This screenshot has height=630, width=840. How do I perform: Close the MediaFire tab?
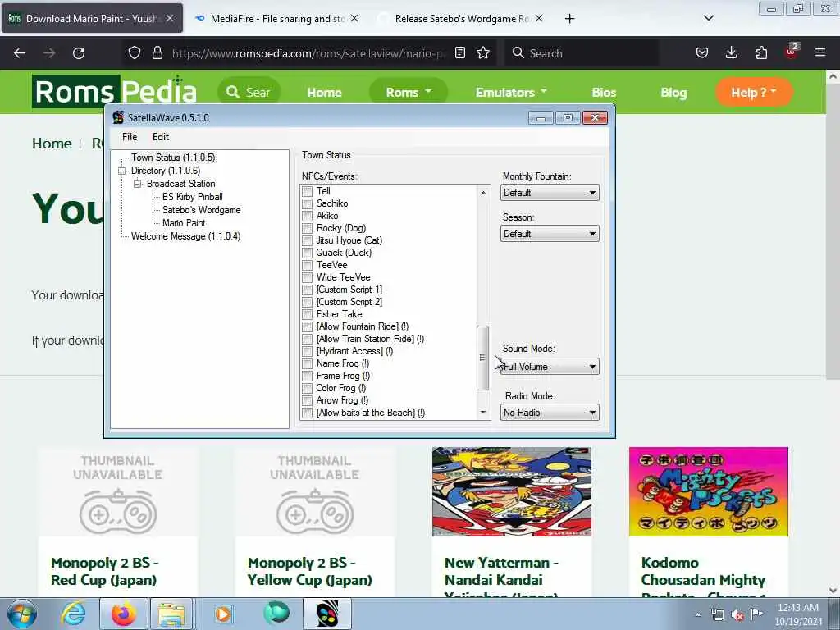(x=354, y=18)
